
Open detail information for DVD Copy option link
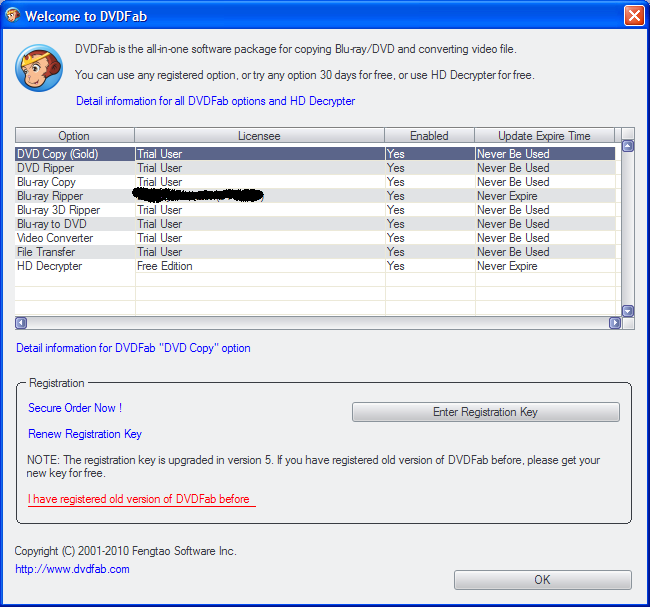(133, 348)
